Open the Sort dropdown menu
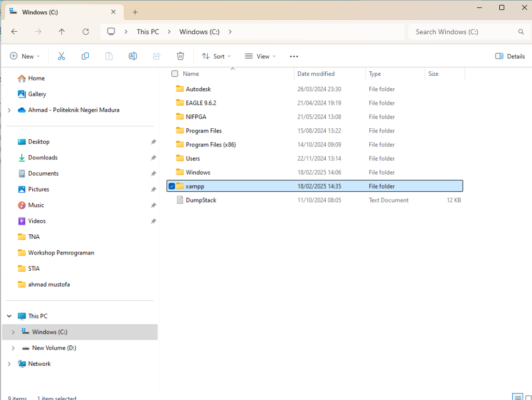 216,56
